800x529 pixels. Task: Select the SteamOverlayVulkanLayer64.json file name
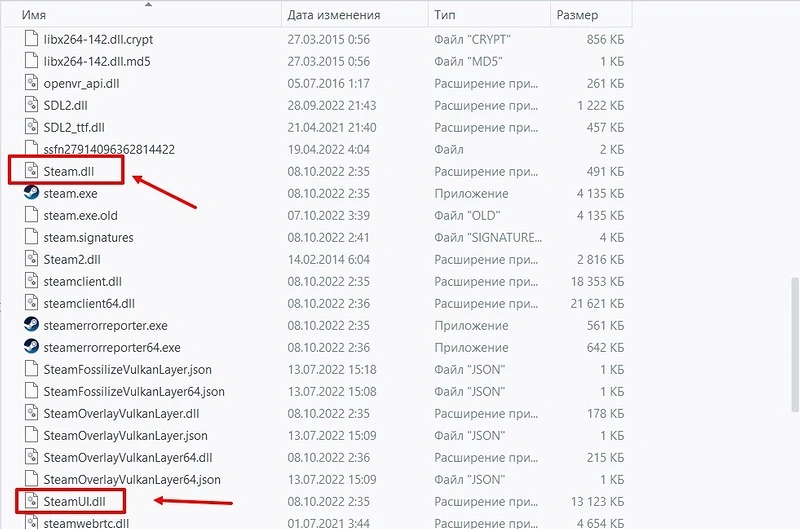click(x=132, y=480)
